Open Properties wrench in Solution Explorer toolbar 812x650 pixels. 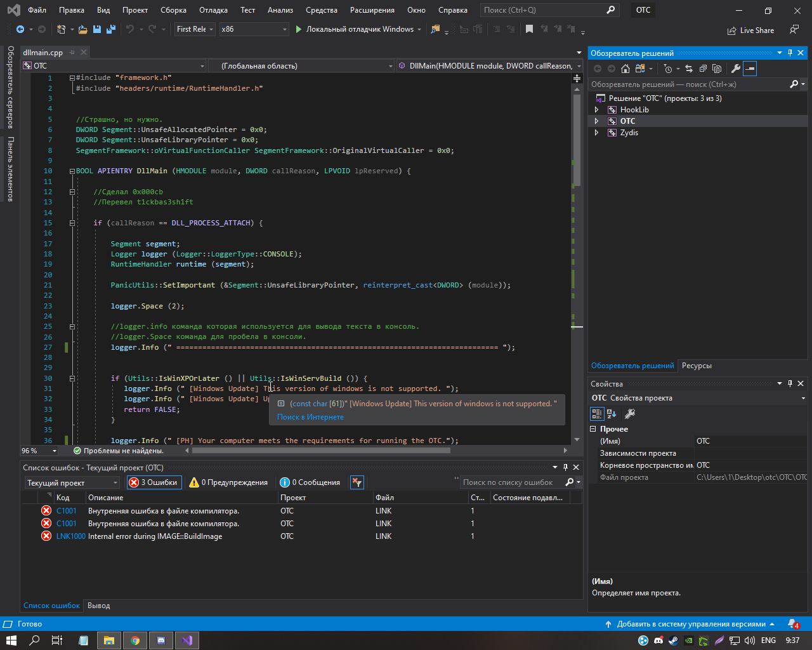click(736, 69)
